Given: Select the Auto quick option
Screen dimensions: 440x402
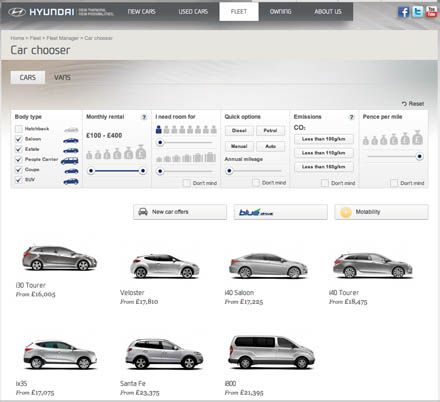Looking at the screenshot, I should [x=270, y=146].
